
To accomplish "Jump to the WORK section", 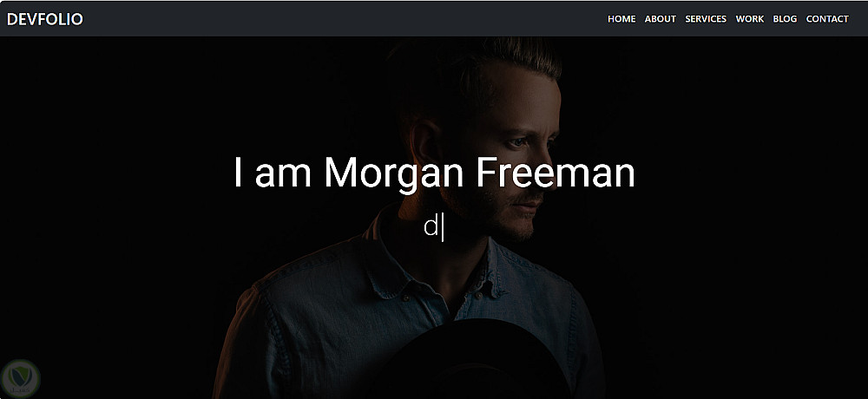I will click(750, 19).
